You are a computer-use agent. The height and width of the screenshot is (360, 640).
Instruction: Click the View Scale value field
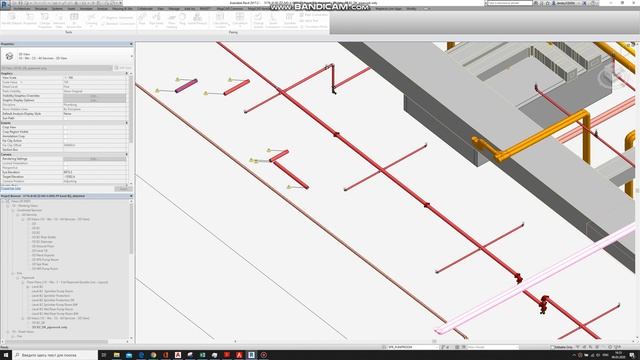[x=94, y=78]
